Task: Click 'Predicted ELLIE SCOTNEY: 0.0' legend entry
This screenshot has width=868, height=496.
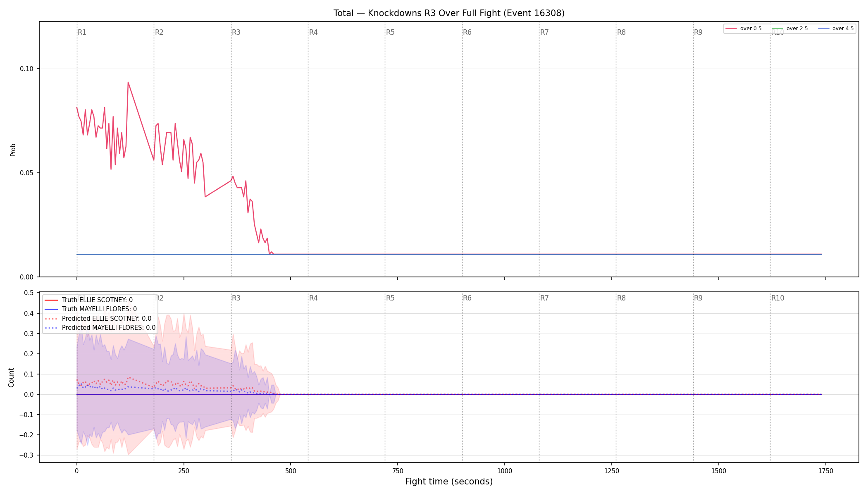Action: click(98, 319)
